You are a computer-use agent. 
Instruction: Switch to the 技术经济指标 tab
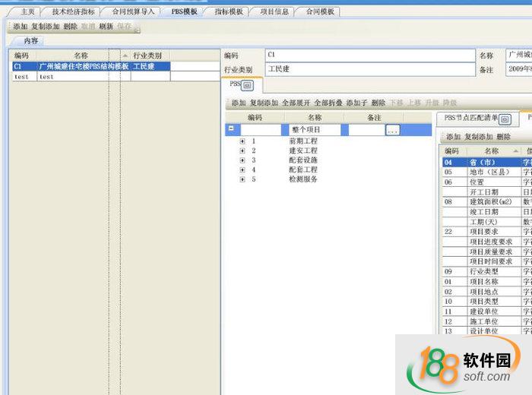pos(74,12)
